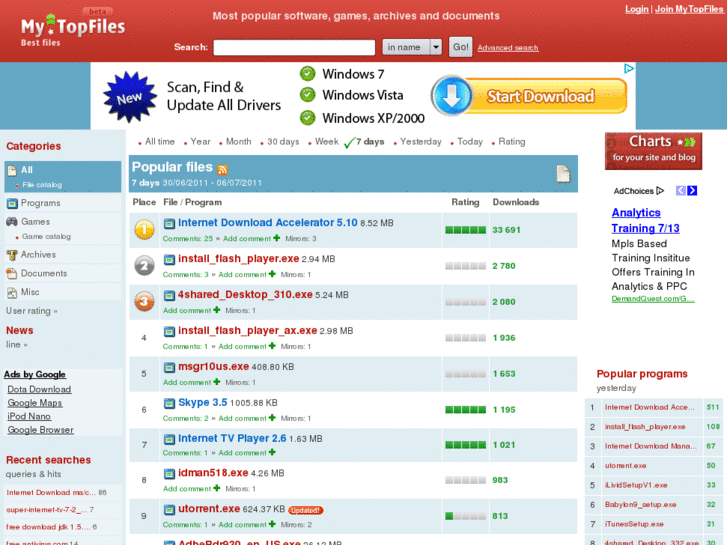
Task: Click the Join MyTopFiles link
Action: (x=689, y=9)
